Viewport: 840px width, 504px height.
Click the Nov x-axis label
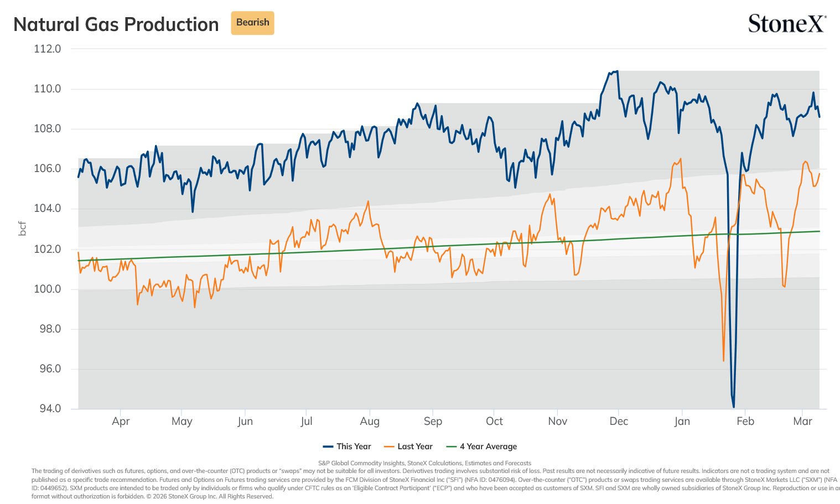click(x=557, y=422)
